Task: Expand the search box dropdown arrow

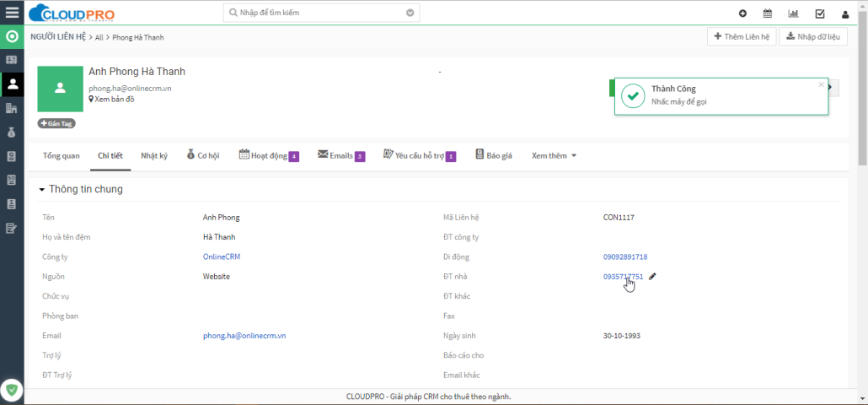Action: pos(410,13)
